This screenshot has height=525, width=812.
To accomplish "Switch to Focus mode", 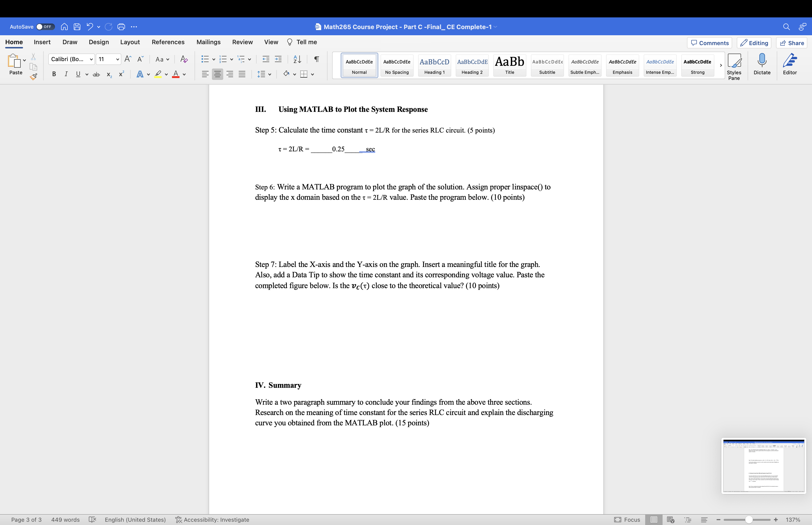I will click(628, 519).
